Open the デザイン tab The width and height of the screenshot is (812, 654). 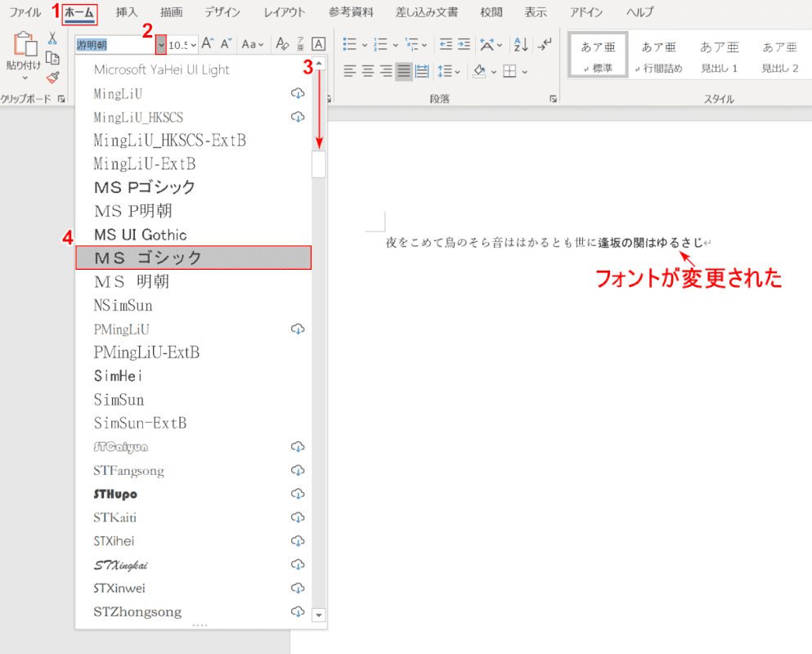point(222,12)
